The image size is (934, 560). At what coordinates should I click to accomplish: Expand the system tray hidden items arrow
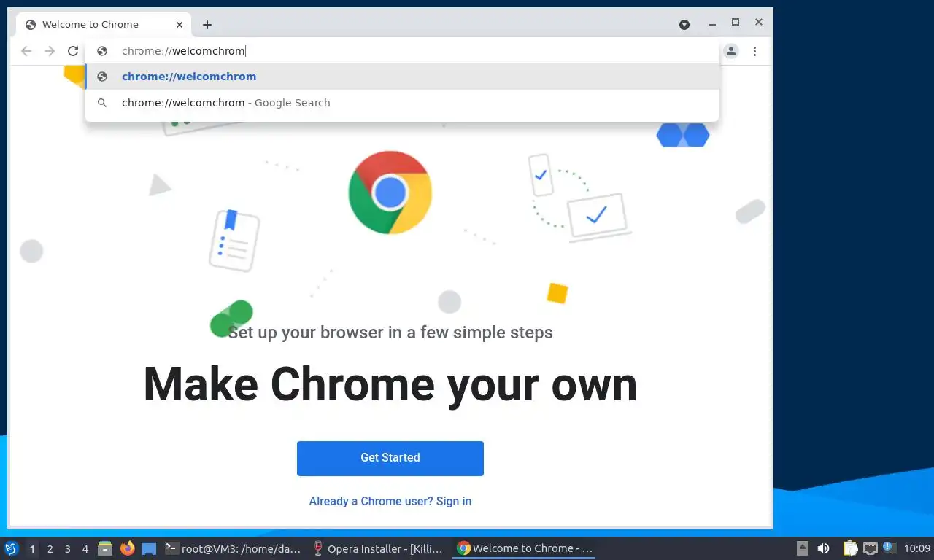click(802, 548)
